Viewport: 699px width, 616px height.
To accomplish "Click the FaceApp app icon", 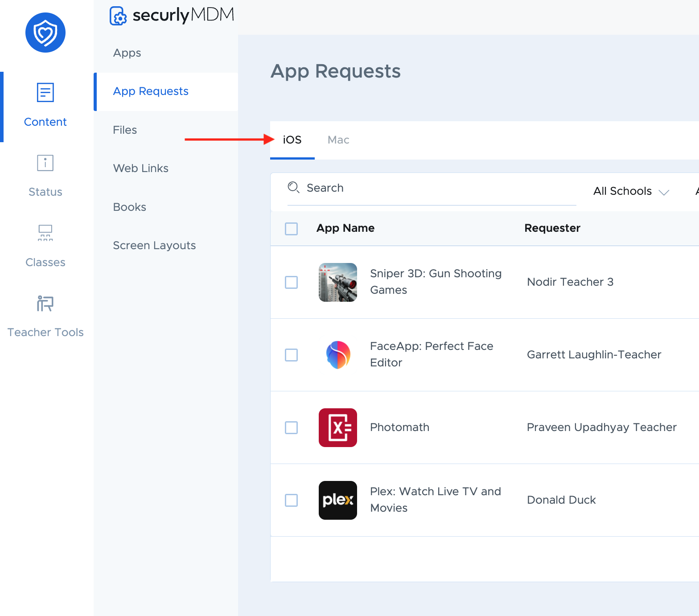I will (338, 355).
